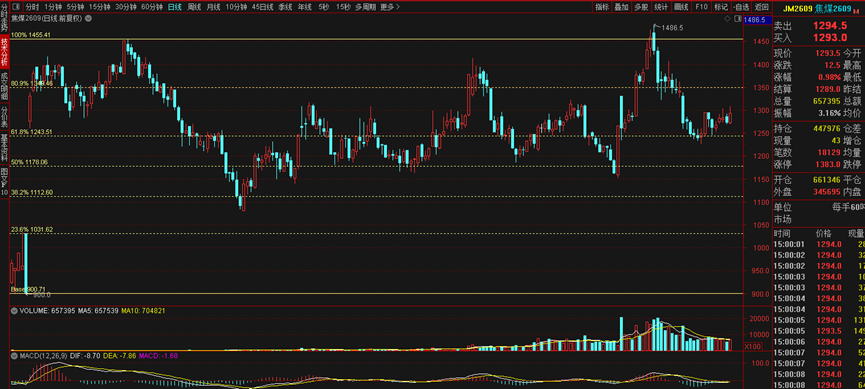The width and height of the screenshot is (865, 389).
Task: Click the panel layout icon before 分时
Action: tap(15, 7)
